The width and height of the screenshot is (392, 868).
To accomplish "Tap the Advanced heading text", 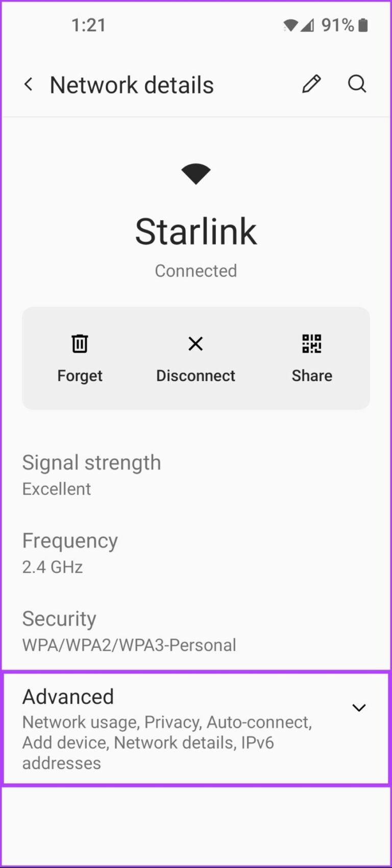I will coord(68,696).
